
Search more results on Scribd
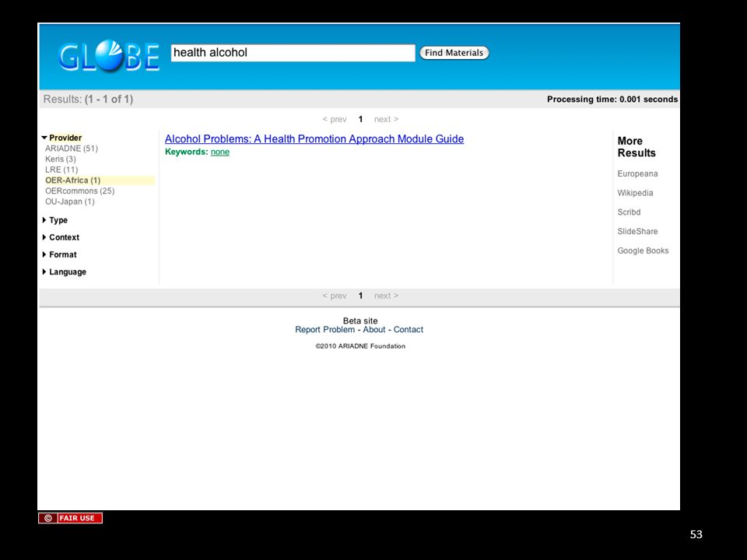(x=629, y=212)
